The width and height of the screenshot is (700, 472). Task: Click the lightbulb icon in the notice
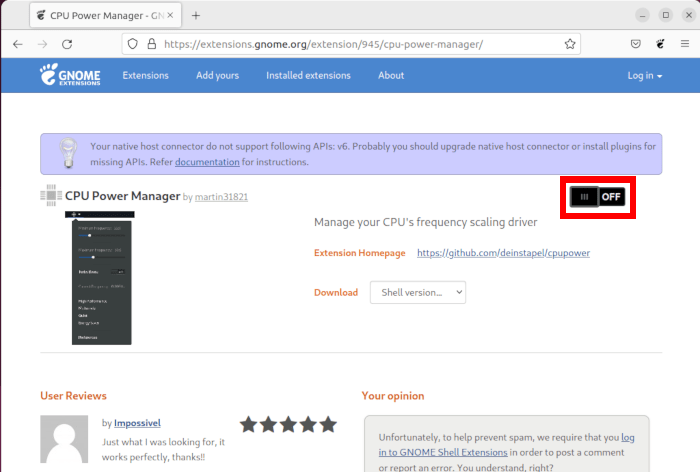click(x=68, y=153)
